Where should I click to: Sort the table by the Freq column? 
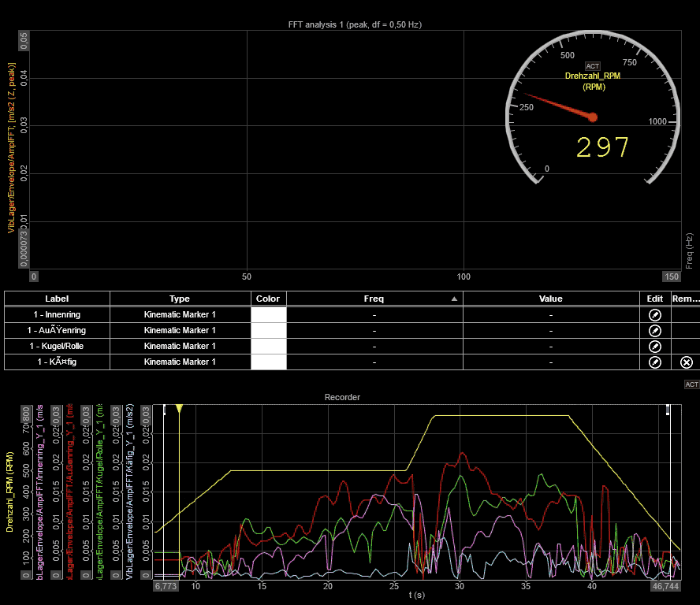point(374,299)
